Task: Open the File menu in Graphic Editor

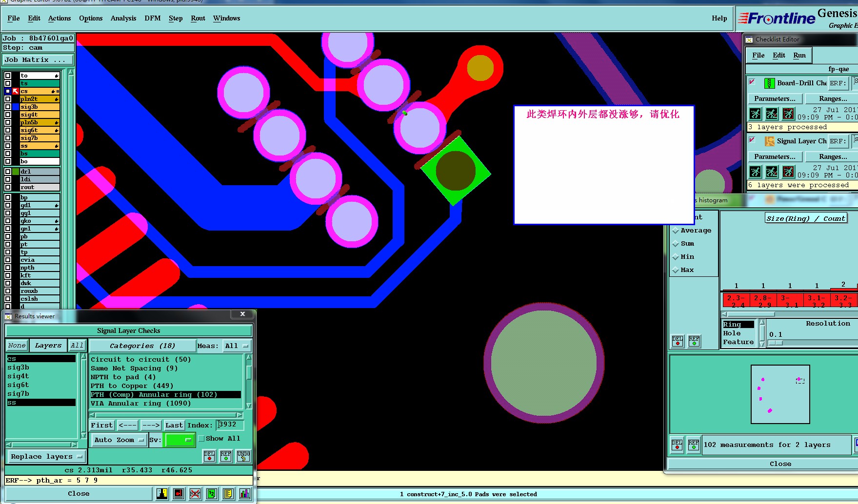Action: pyautogui.click(x=14, y=19)
